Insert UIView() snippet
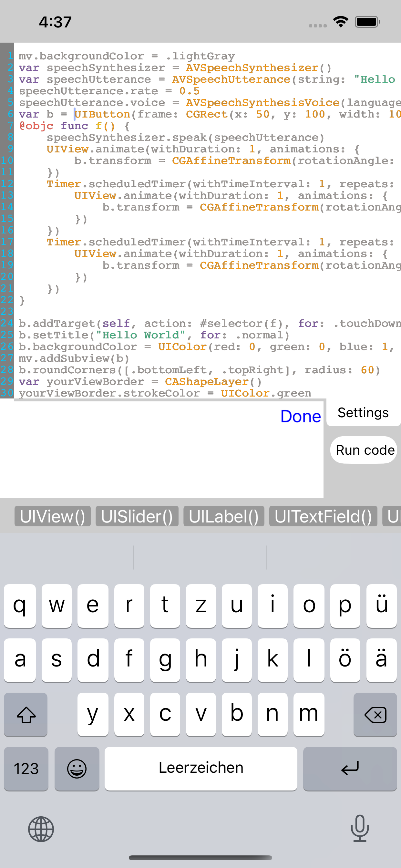The height and width of the screenshot is (868, 401). (53, 516)
